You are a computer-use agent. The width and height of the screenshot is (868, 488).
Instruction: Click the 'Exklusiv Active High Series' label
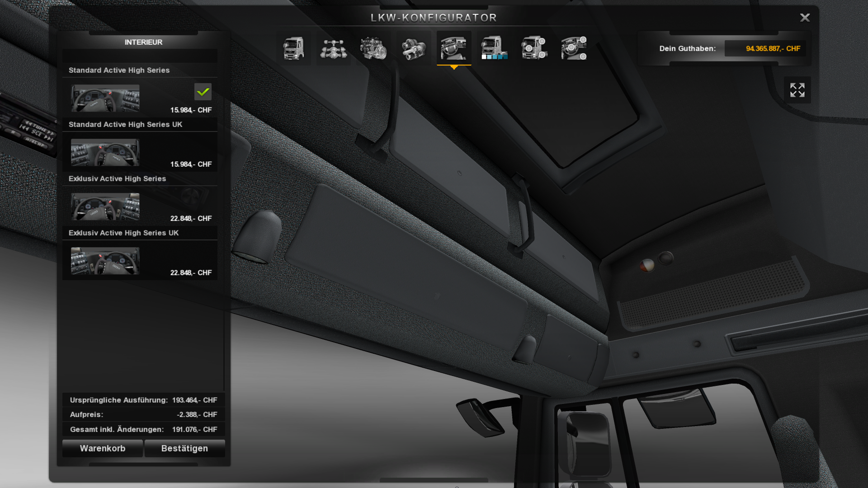click(118, 178)
